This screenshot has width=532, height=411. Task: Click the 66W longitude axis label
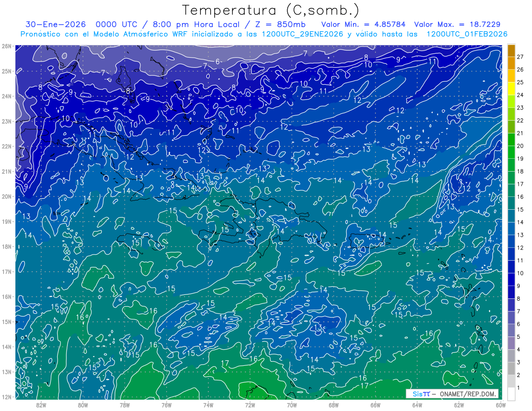point(375,405)
